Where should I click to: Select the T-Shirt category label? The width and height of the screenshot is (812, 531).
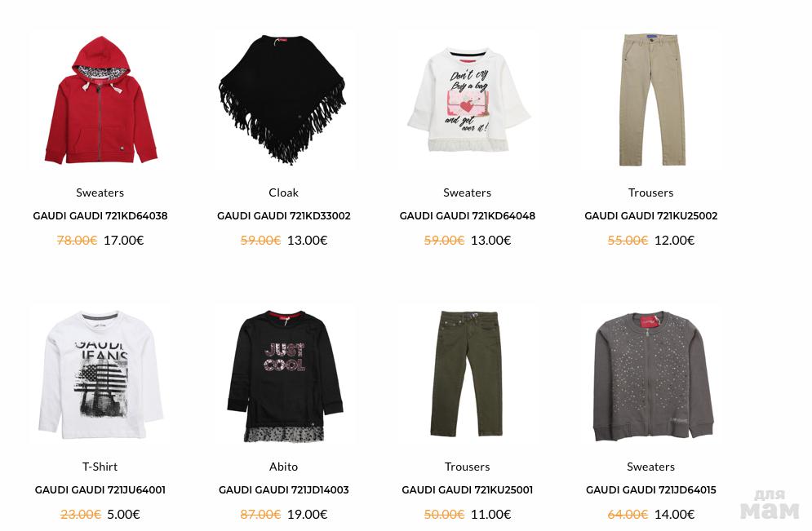pyautogui.click(x=100, y=467)
